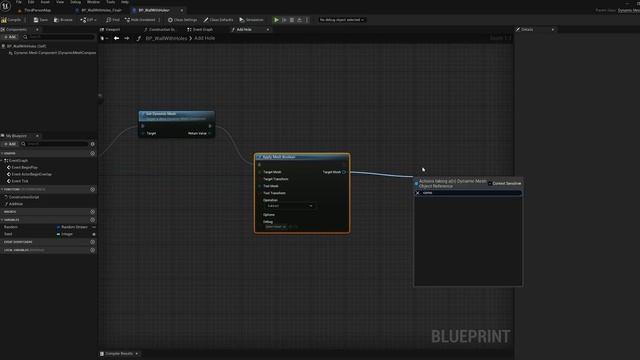Click the Components panel search field
This screenshot has height=360, width=640.
click(x=59, y=37)
